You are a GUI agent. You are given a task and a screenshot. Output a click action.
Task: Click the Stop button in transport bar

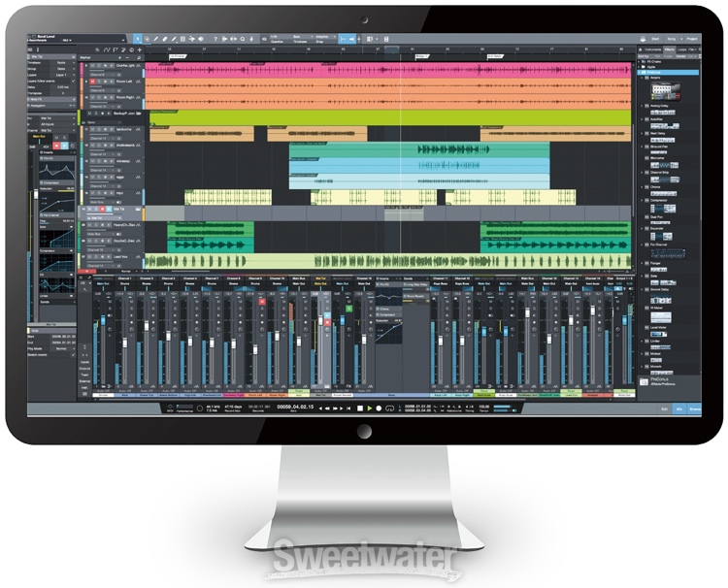point(358,408)
